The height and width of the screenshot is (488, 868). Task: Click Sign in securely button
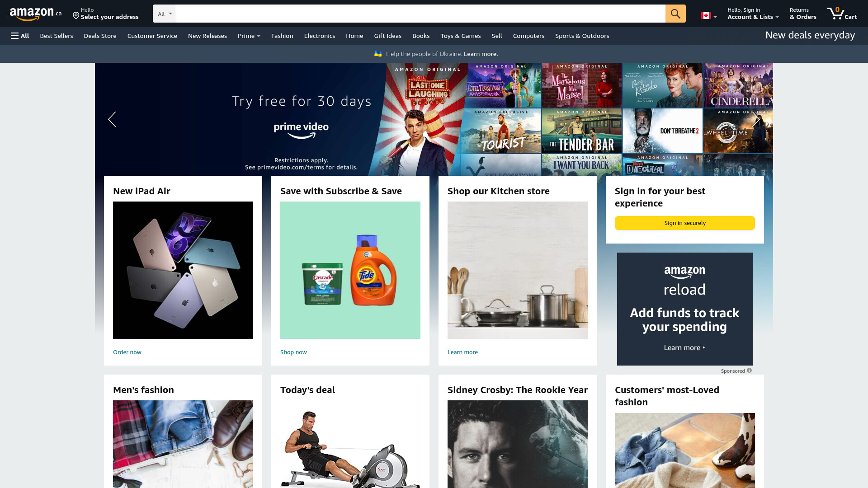tap(685, 223)
